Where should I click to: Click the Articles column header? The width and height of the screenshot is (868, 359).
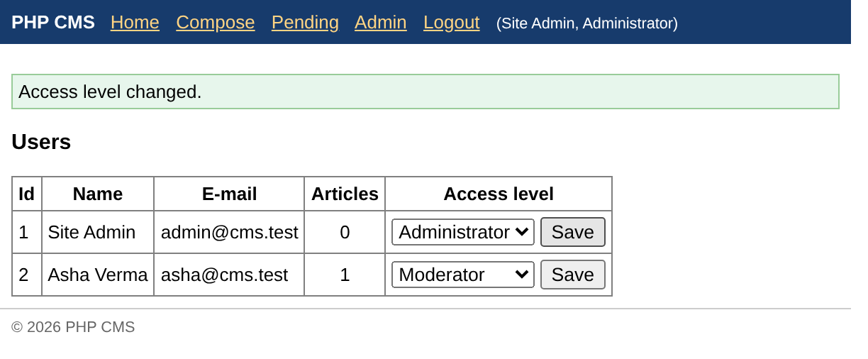point(345,194)
